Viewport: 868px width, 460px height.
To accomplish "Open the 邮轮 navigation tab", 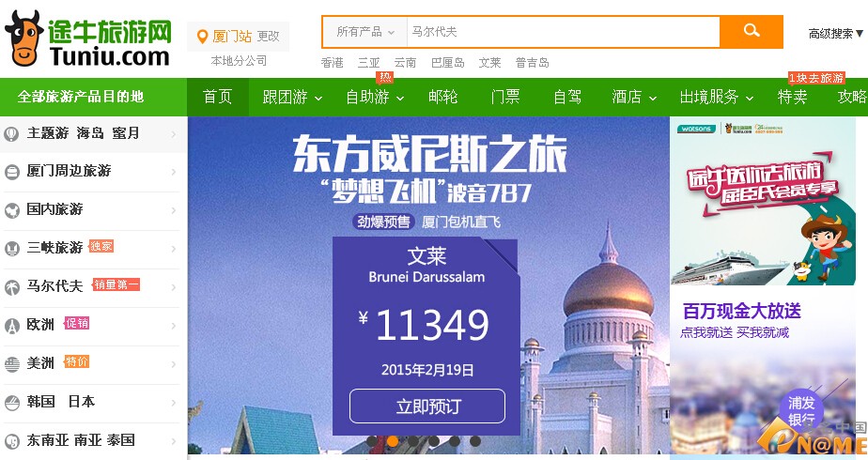I will [442, 98].
